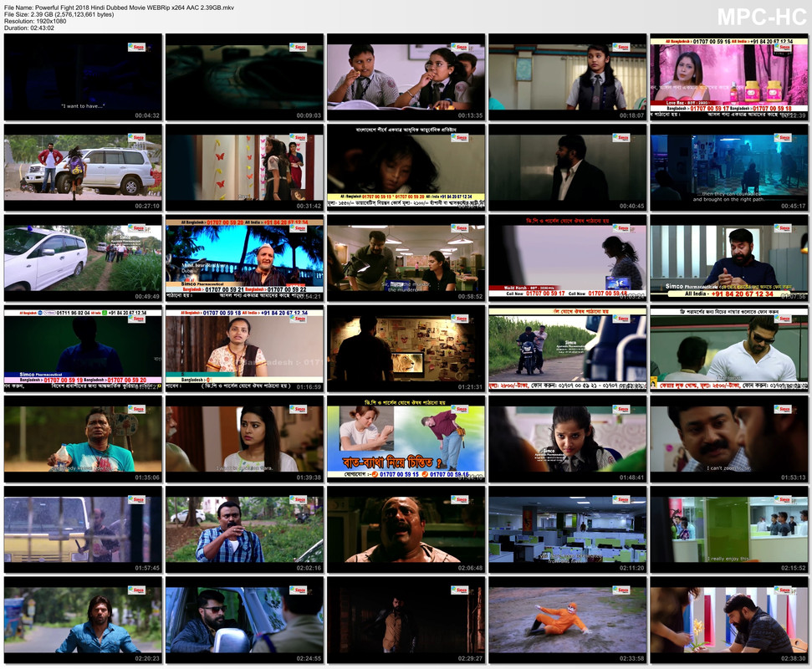Click the timestamp 00:13:35 label

(470, 115)
